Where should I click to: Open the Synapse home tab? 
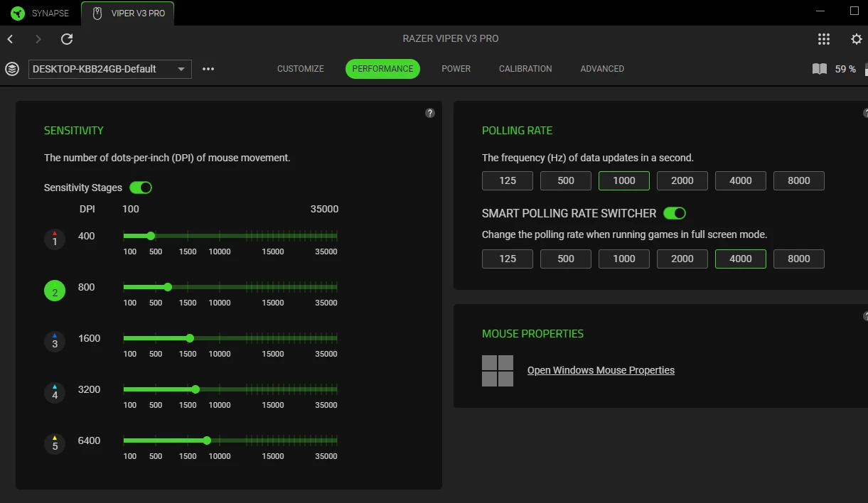pos(40,13)
